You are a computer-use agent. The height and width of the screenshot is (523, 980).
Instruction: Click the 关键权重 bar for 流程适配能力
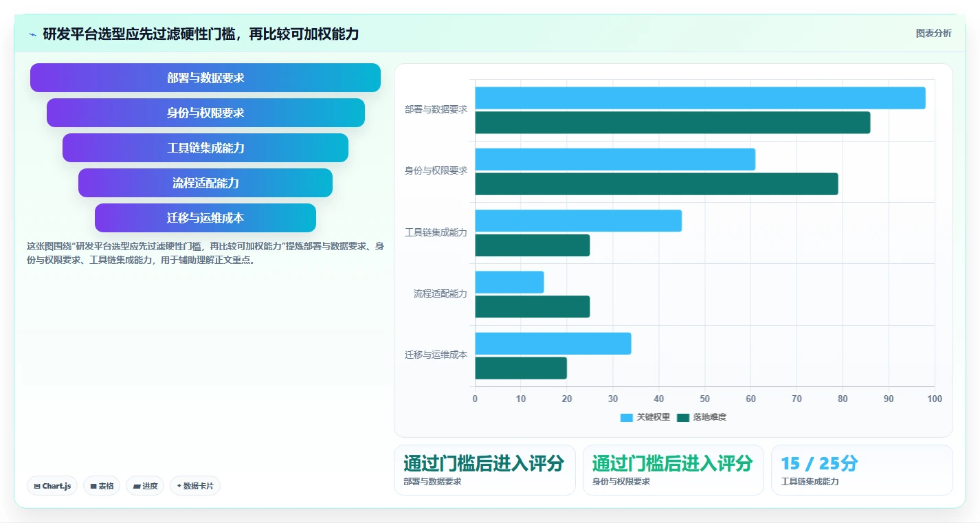pyautogui.click(x=509, y=282)
